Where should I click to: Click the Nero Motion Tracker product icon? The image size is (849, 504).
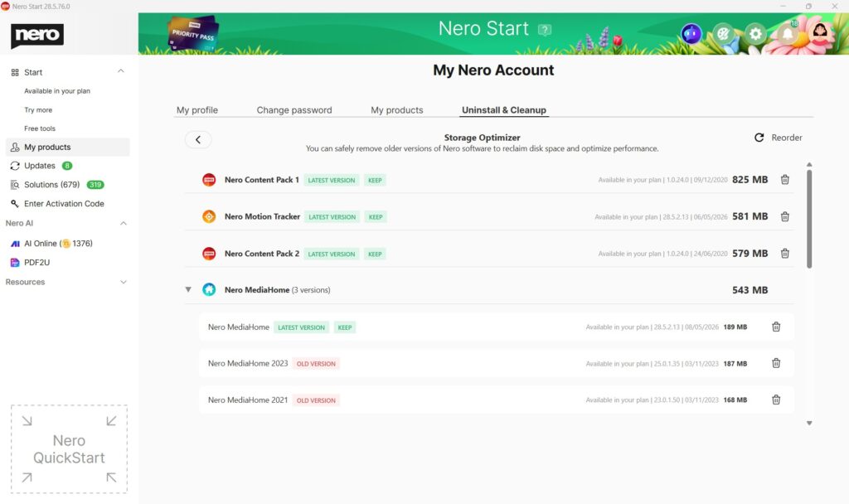209,216
